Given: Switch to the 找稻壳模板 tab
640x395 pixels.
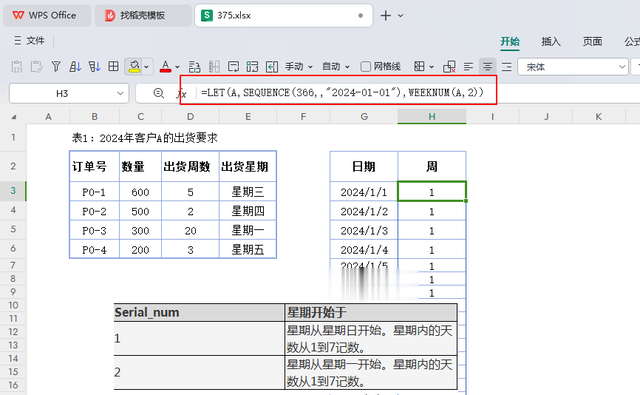Looking at the screenshot, I should pyautogui.click(x=143, y=16).
